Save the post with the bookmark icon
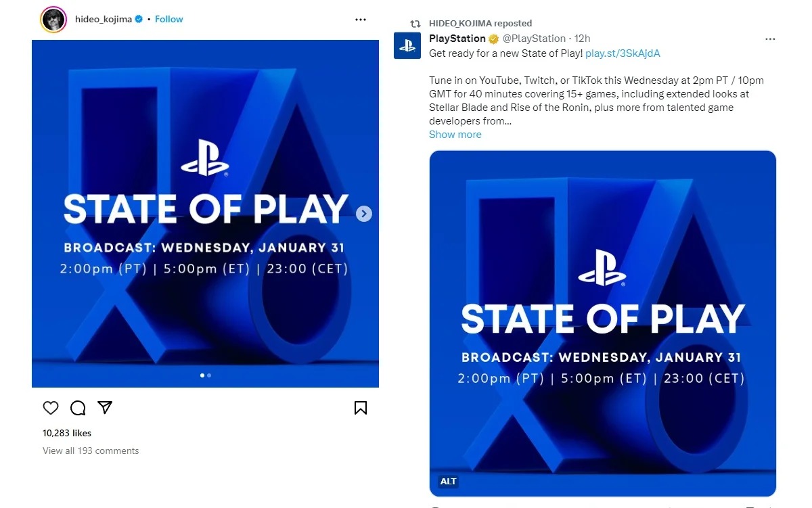Screen dimensions: 812x508 point(361,408)
